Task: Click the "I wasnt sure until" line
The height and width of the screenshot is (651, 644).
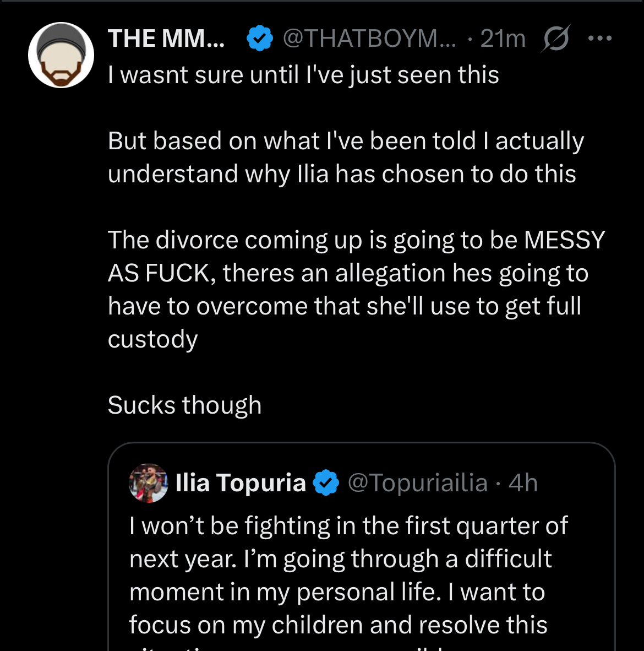Action: (303, 75)
